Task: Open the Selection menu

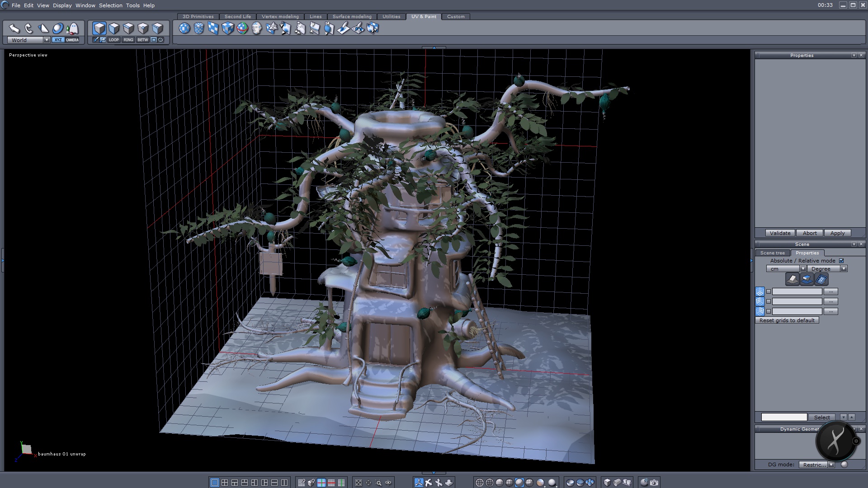Action: pos(110,5)
